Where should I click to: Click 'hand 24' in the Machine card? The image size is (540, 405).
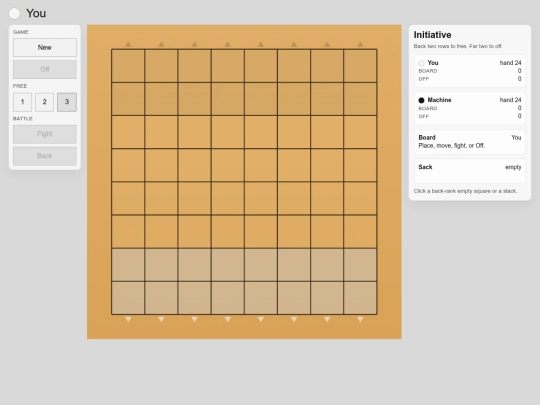coord(510,100)
